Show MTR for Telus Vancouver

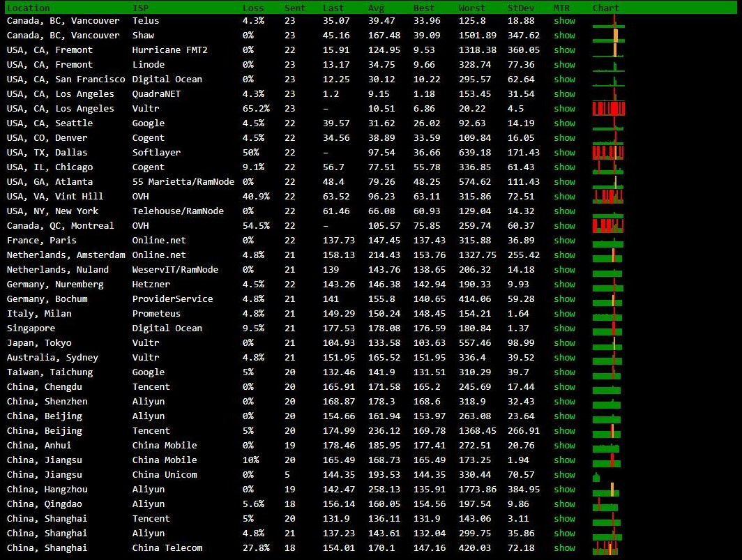[565, 21]
